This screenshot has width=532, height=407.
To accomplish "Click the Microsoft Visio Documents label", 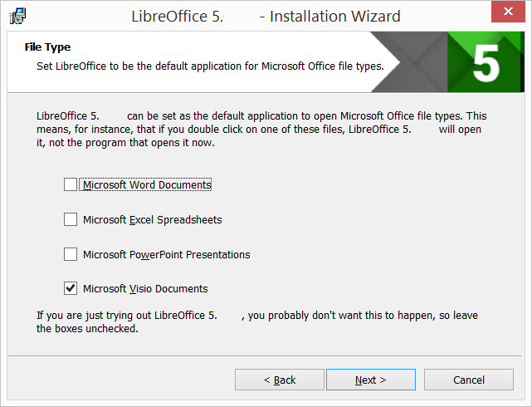I will [145, 289].
